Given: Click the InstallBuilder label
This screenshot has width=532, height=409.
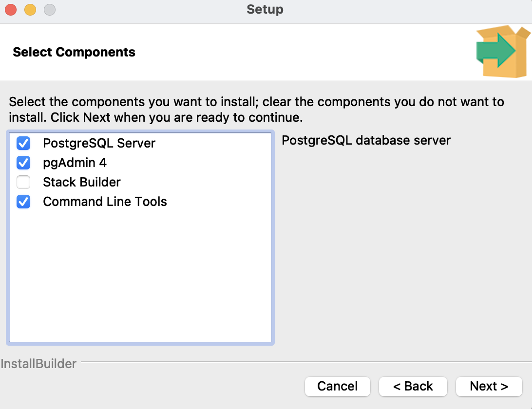Looking at the screenshot, I should 38,364.
